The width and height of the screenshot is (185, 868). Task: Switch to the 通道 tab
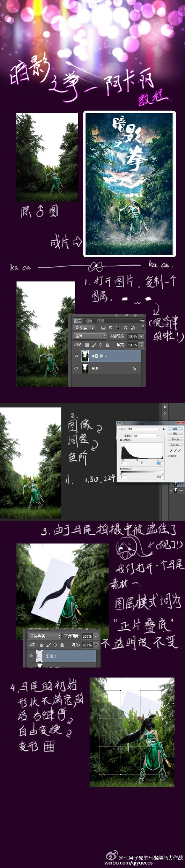click(89, 321)
